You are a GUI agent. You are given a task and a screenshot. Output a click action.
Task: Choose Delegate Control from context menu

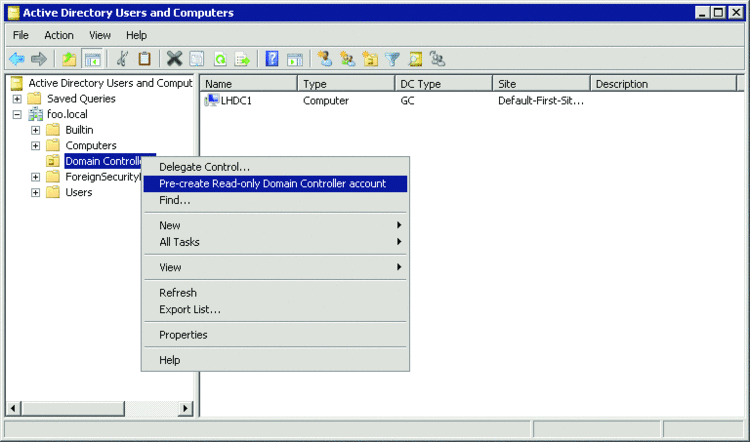click(275, 167)
